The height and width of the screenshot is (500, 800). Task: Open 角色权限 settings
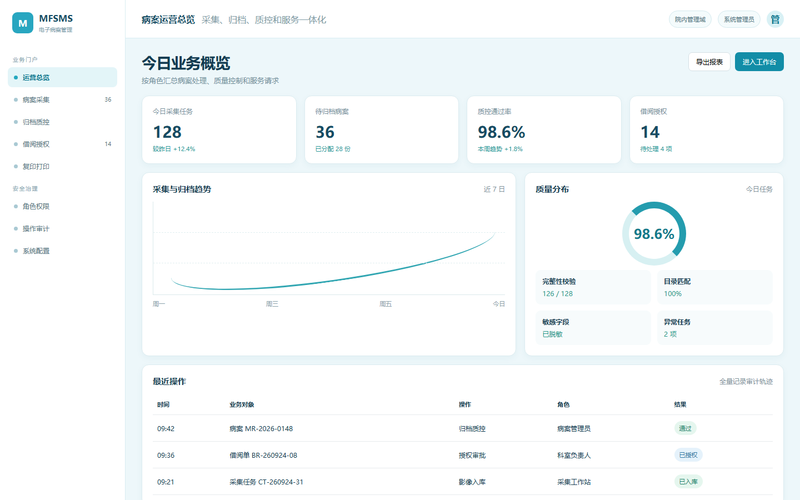62,206
